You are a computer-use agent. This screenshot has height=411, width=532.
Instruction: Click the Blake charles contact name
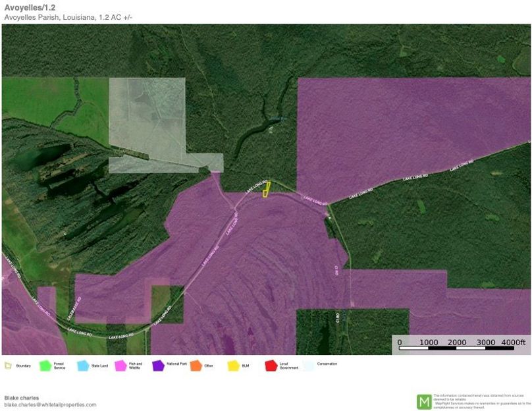[20, 399]
